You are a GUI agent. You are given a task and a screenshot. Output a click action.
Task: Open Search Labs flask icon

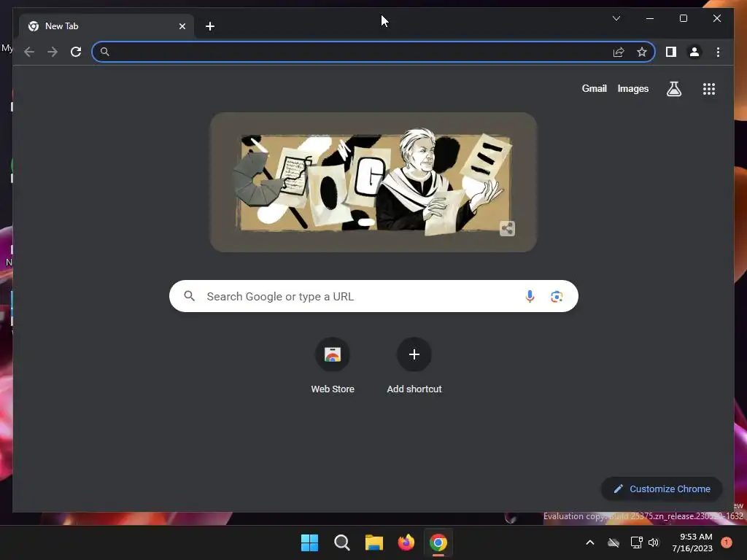click(x=673, y=88)
